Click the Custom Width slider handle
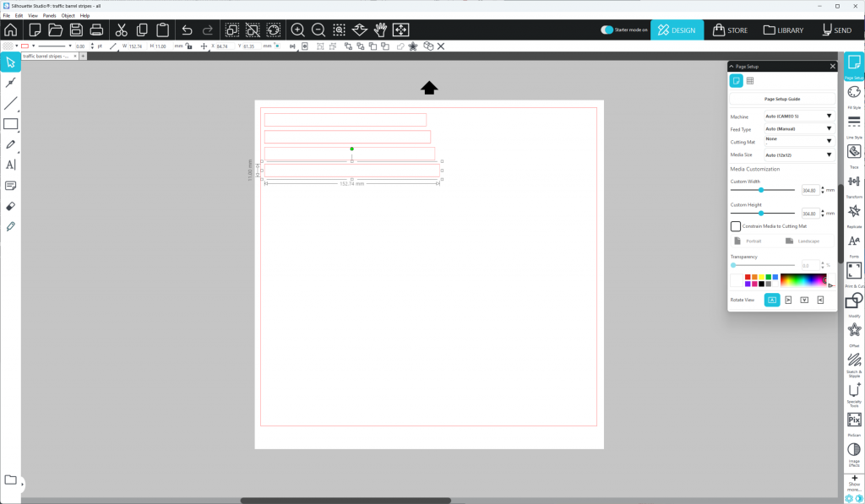The width and height of the screenshot is (865, 504). click(x=761, y=190)
